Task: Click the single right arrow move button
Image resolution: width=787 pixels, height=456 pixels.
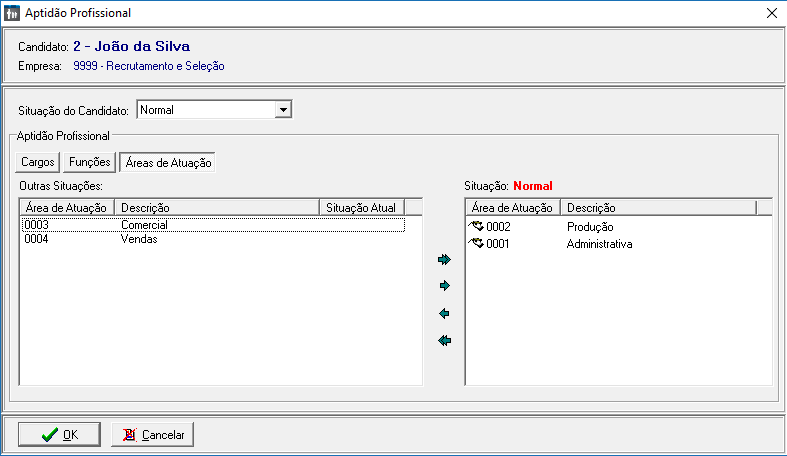Action: coord(445,286)
